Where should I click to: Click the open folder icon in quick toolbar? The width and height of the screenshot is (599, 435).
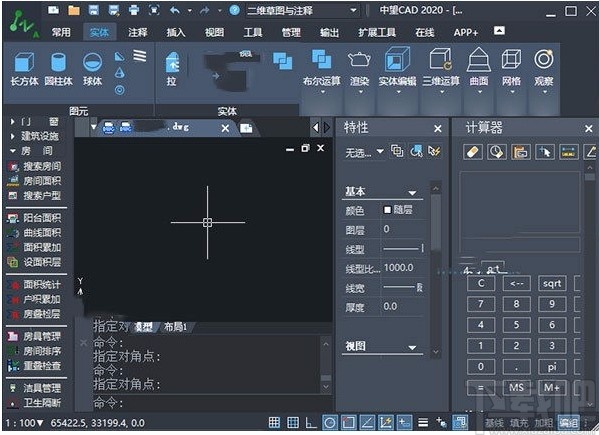(x=74, y=10)
